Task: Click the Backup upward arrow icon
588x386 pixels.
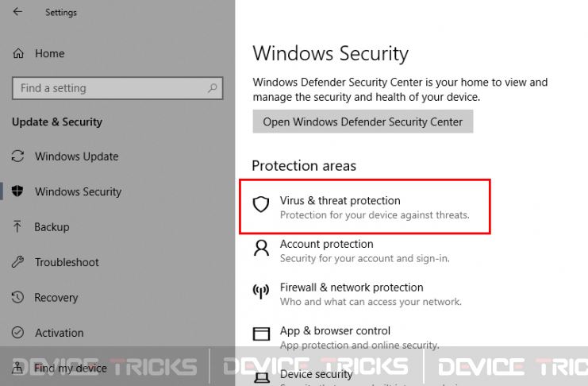Action: coord(17,226)
